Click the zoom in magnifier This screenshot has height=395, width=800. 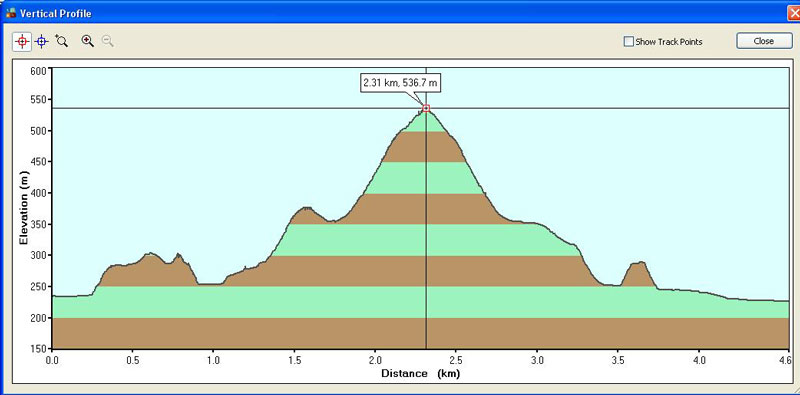[x=88, y=41]
